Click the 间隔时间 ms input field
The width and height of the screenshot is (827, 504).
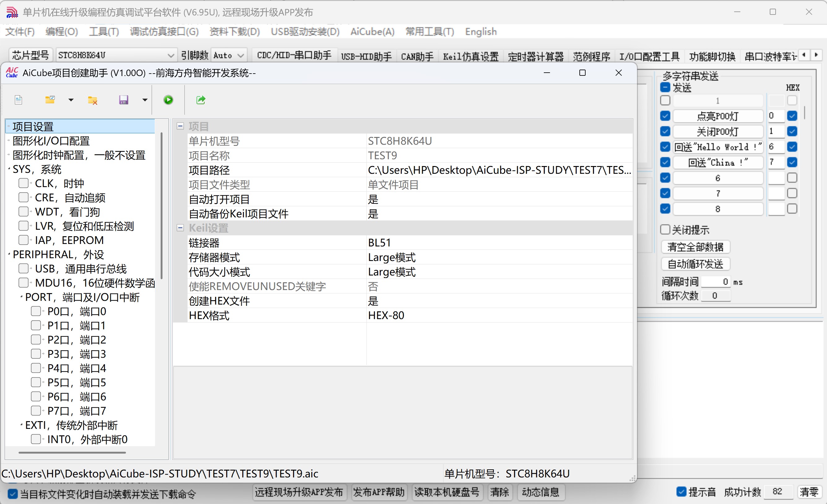coord(716,282)
